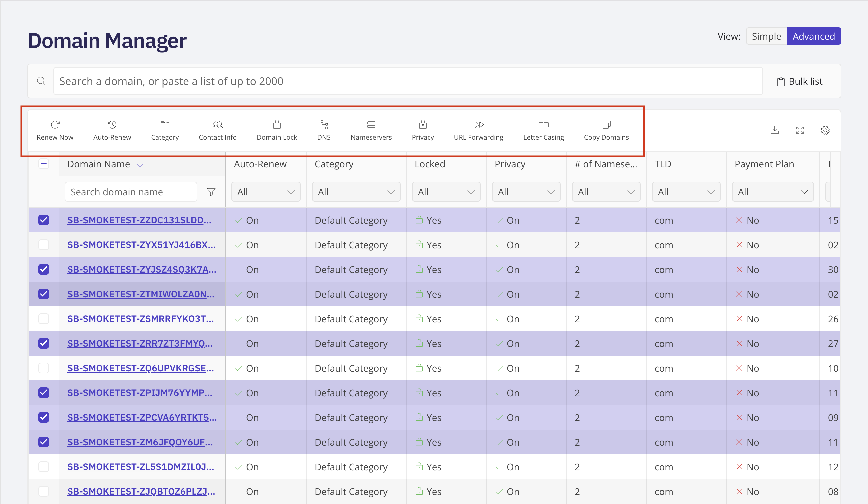Viewport: 868px width, 504px height.
Task: Open the Auto-Renew bulk action
Action: pos(112,131)
